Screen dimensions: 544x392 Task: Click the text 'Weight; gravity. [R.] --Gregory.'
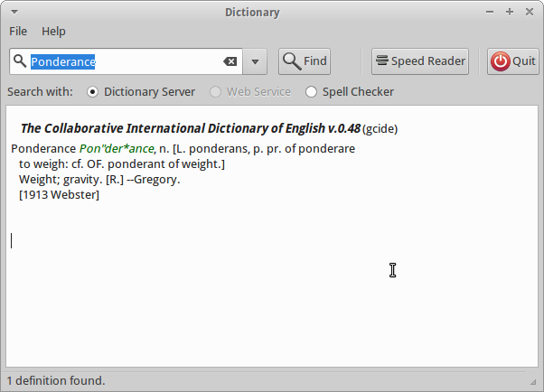point(99,180)
